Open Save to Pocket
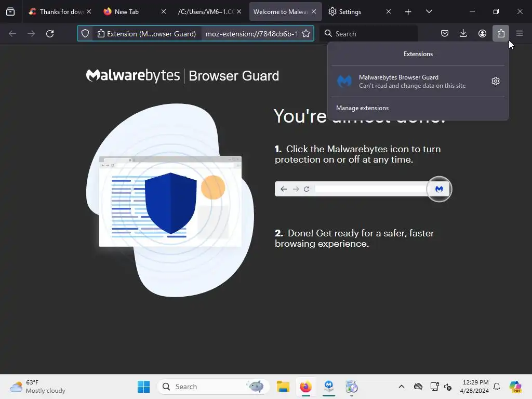532x399 pixels. 445,33
